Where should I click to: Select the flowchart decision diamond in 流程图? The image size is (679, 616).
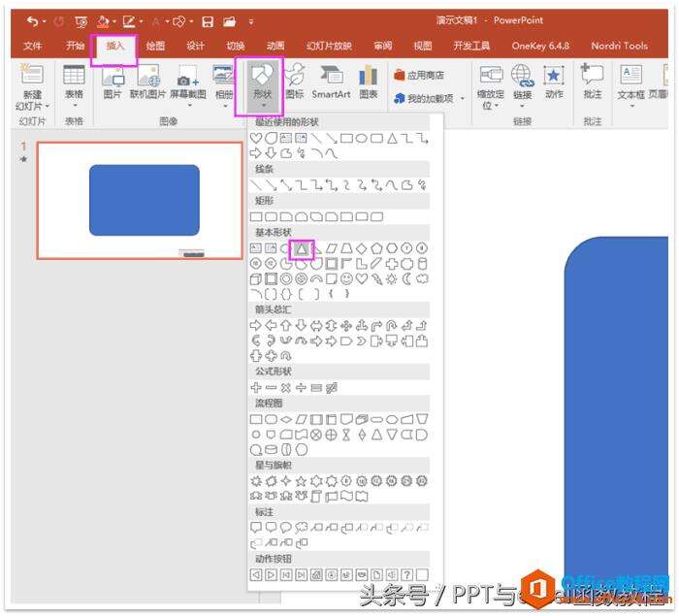(286, 419)
